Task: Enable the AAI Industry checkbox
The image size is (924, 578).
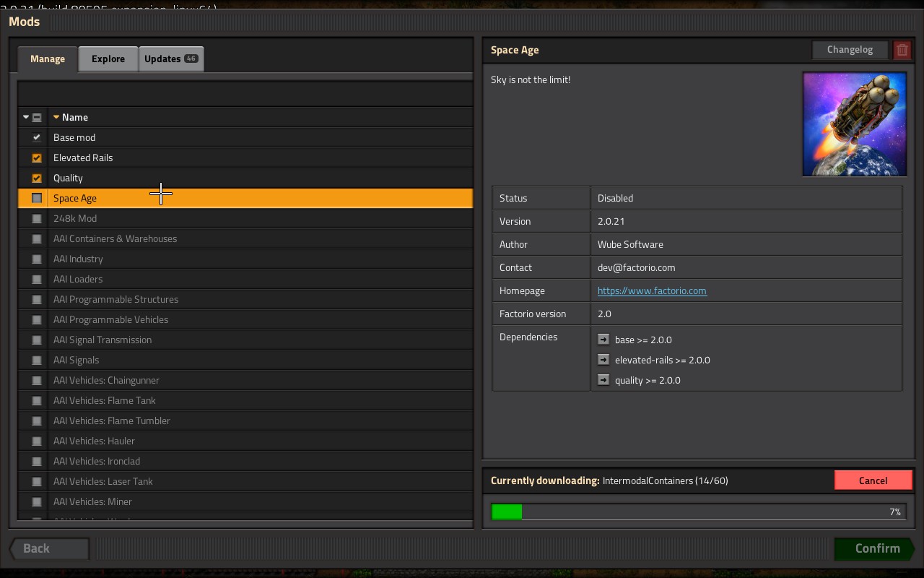Action: pos(37,259)
